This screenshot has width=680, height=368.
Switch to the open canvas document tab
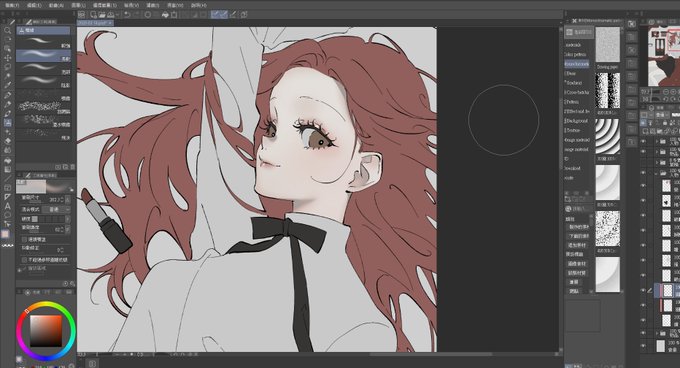pos(95,23)
